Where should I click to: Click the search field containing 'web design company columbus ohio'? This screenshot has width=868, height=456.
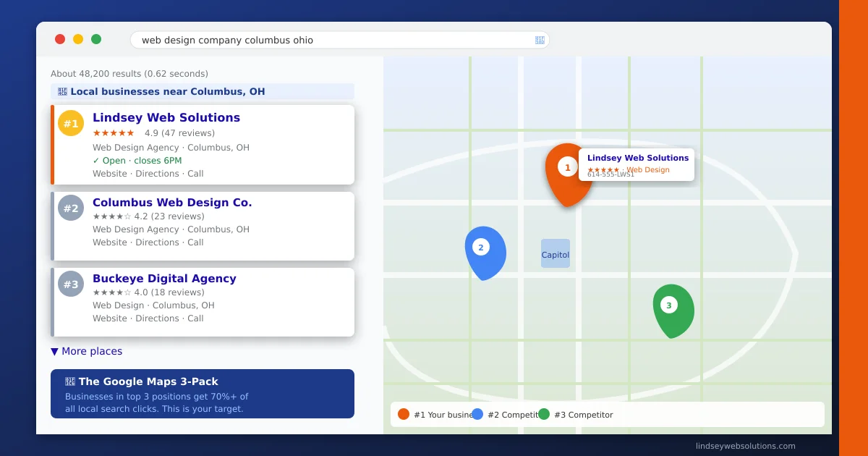(x=340, y=40)
